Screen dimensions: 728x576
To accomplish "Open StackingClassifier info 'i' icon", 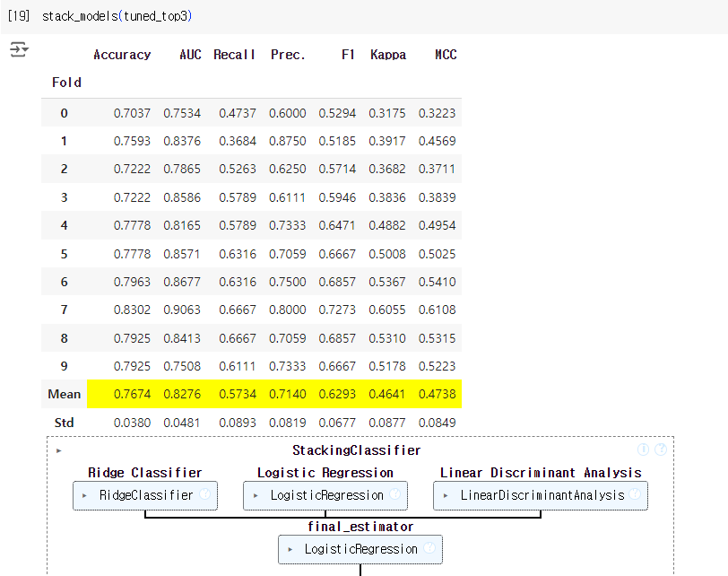I will click(643, 449).
